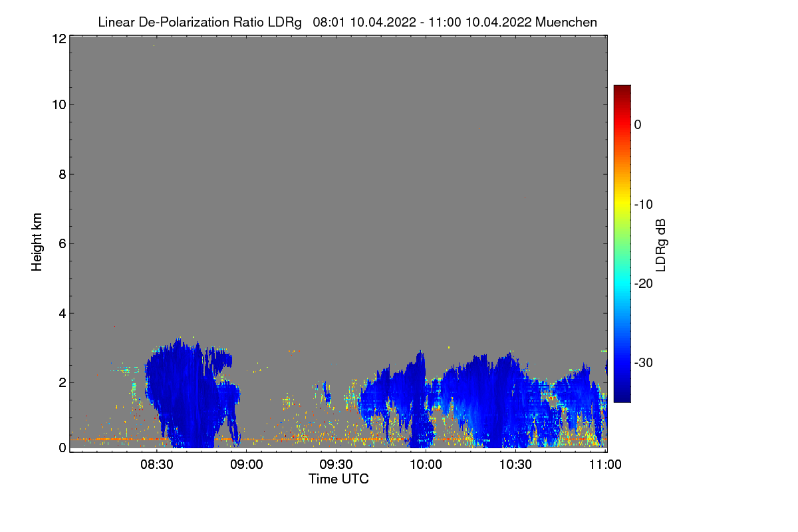Screen dimensions: 798x532
Task: Click the height tick label '12'
Action: pos(58,39)
